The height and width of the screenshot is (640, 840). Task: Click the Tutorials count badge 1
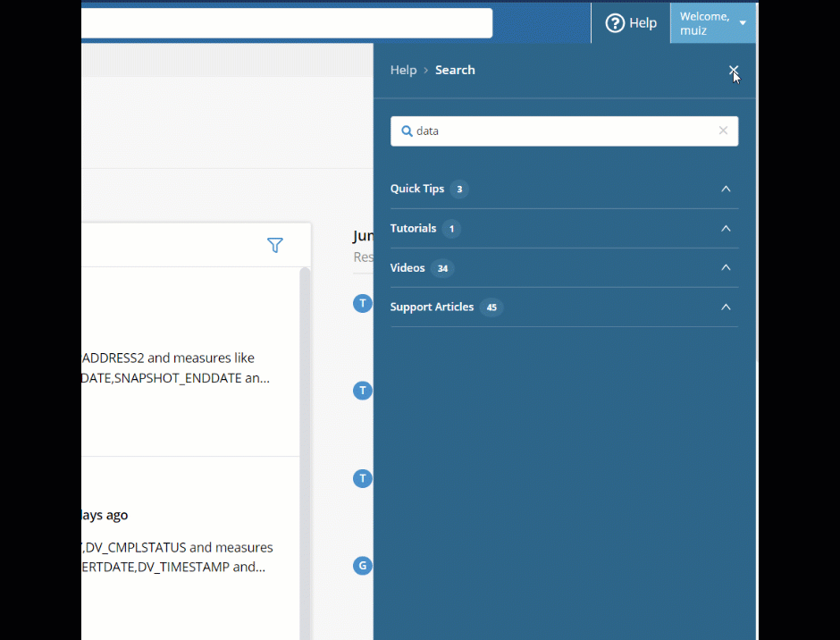click(x=451, y=229)
